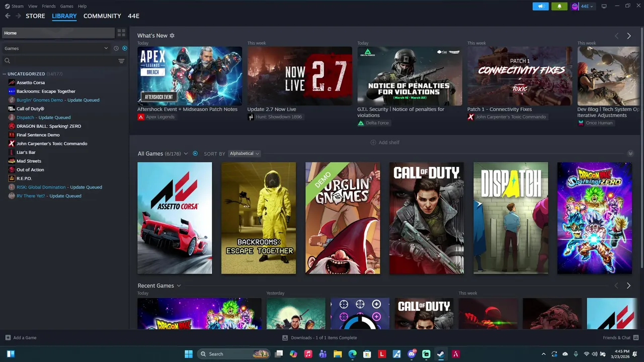Open the Help menu
Image resolution: width=644 pixels, height=362 pixels.
(x=82, y=6)
